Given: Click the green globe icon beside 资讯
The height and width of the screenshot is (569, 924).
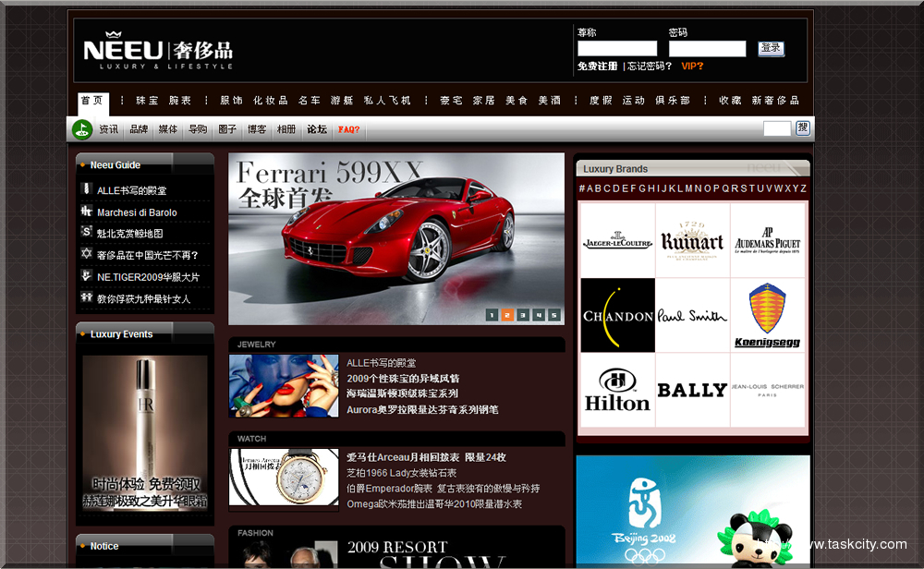Looking at the screenshot, I should (x=82, y=129).
